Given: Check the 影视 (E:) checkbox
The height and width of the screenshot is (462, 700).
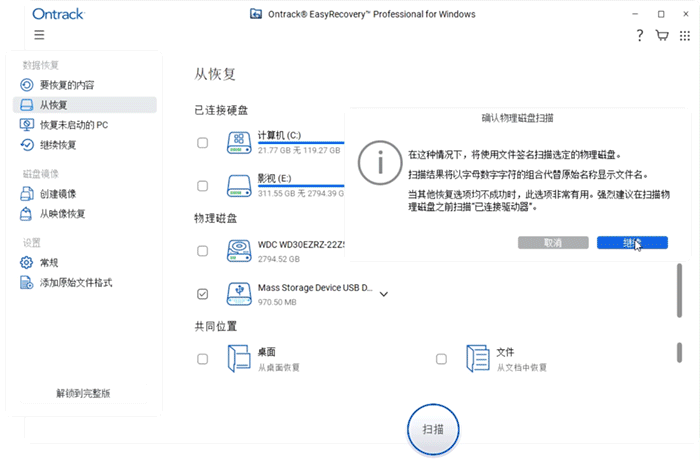Looking at the screenshot, I should (x=203, y=186).
